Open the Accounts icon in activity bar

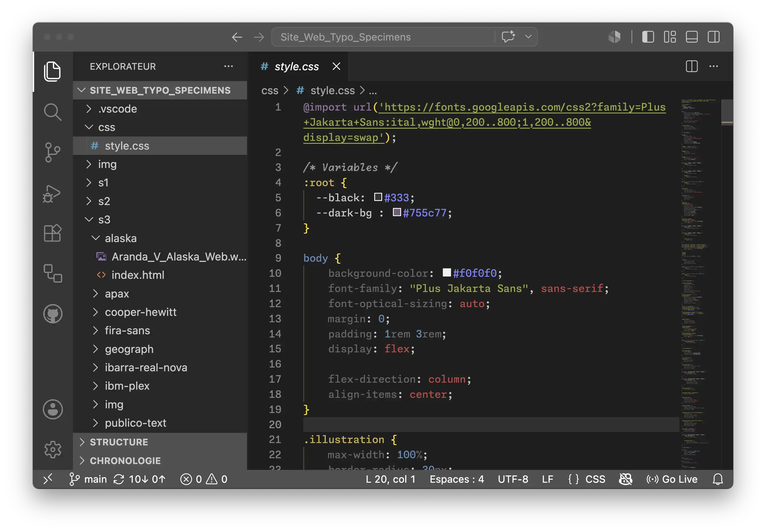(x=52, y=409)
